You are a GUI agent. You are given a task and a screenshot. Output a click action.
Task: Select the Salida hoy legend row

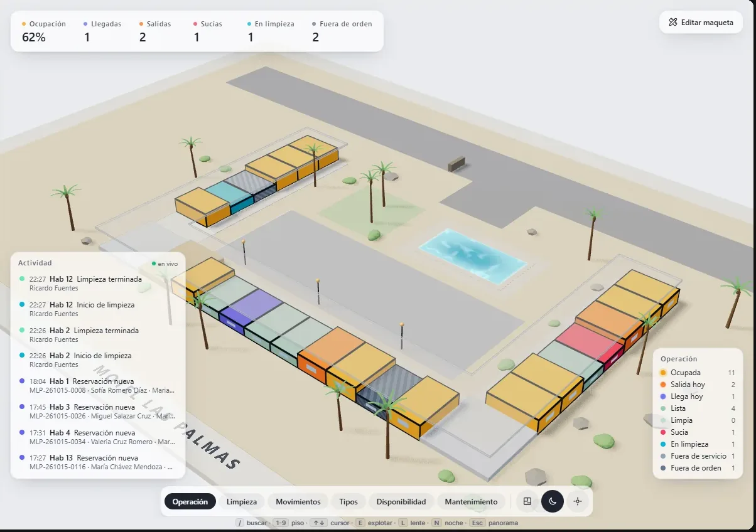(698, 385)
